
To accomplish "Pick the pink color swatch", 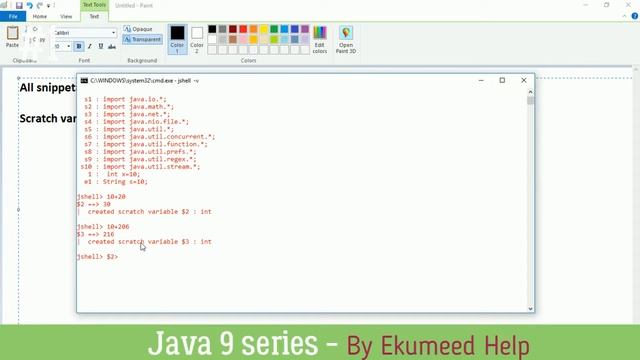I will tap(243, 39).
